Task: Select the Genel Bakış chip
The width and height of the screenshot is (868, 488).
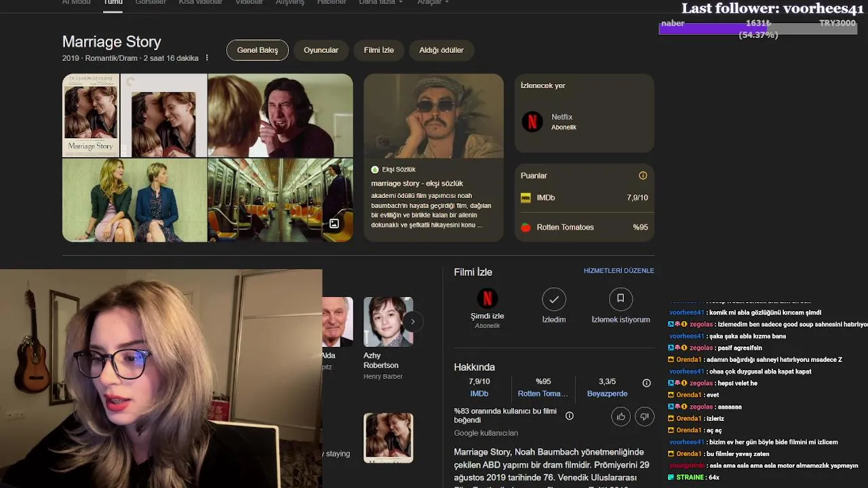Action: tap(258, 50)
